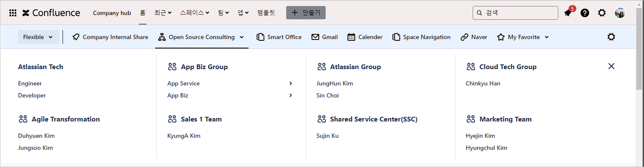Open KyungA Kim's page
The width and height of the screenshot is (644, 167).
click(x=184, y=136)
